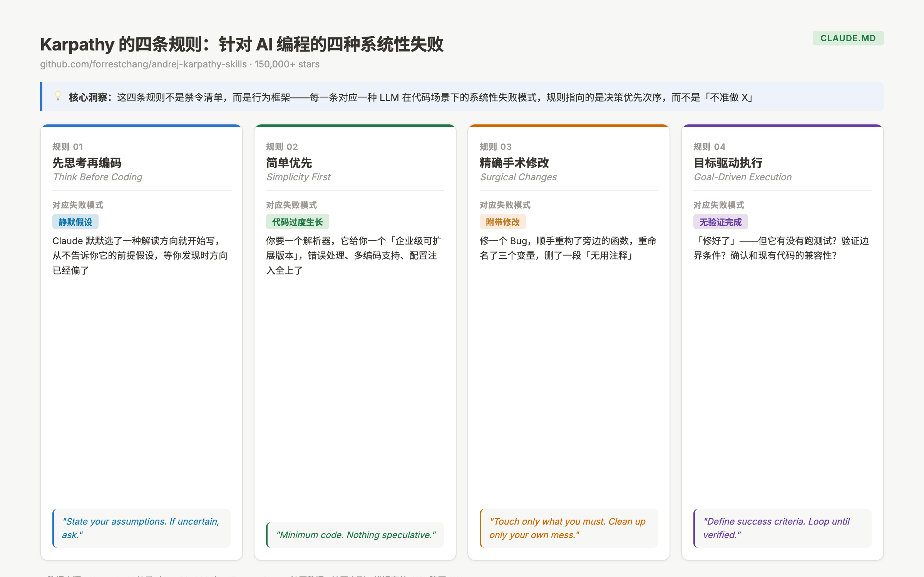Click the description starting 'Claude 默默选了'
Image resolution: width=924 pixels, height=577 pixels.
141,255
